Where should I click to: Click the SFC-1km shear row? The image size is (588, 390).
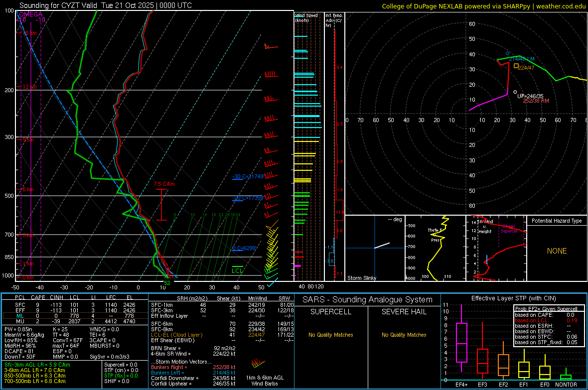tap(222, 305)
